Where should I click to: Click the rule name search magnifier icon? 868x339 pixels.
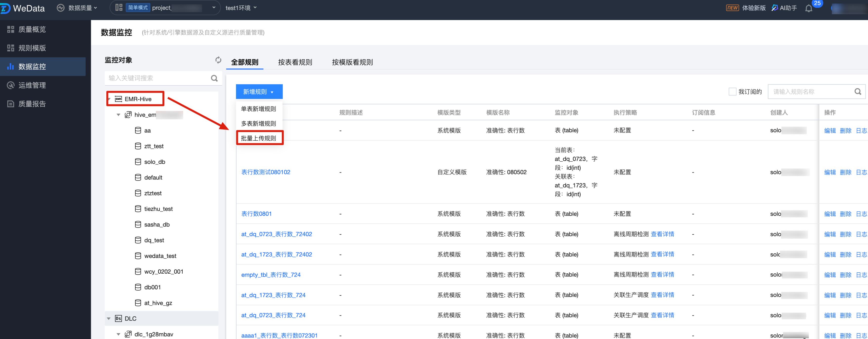(858, 92)
